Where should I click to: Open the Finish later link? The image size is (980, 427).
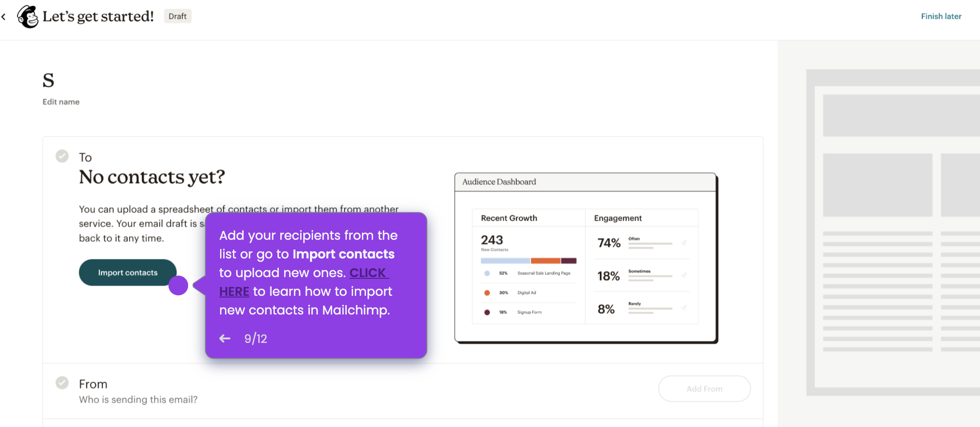941,16
